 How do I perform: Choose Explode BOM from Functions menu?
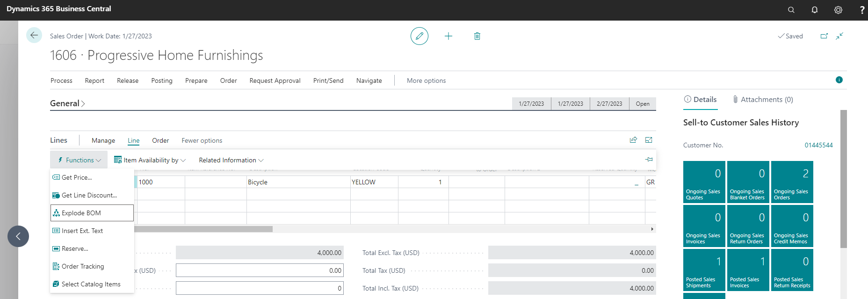point(92,213)
